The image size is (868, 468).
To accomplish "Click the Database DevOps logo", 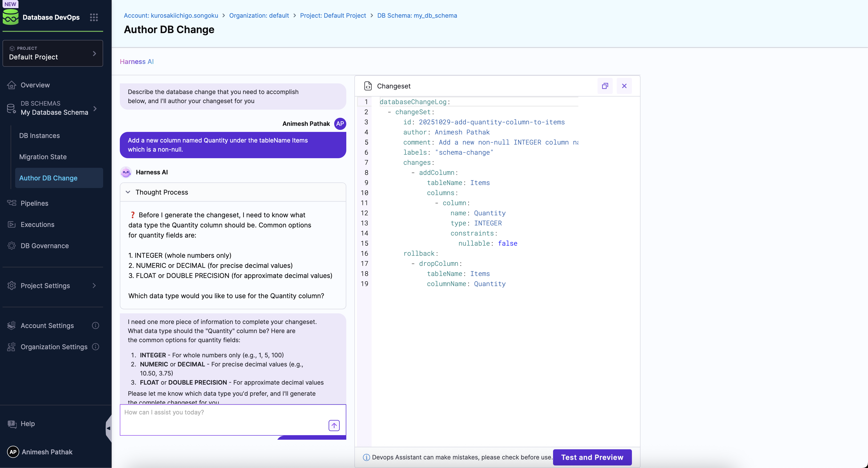I will 10,17.
